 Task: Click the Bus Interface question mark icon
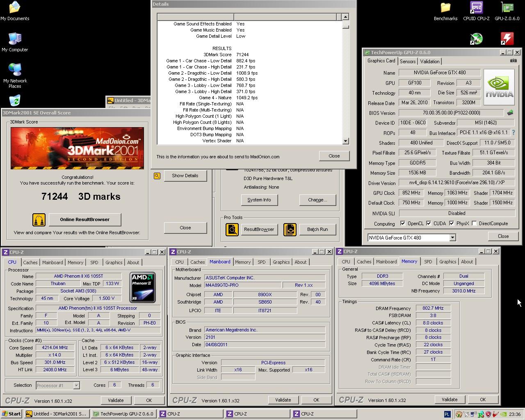coord(513,132)
